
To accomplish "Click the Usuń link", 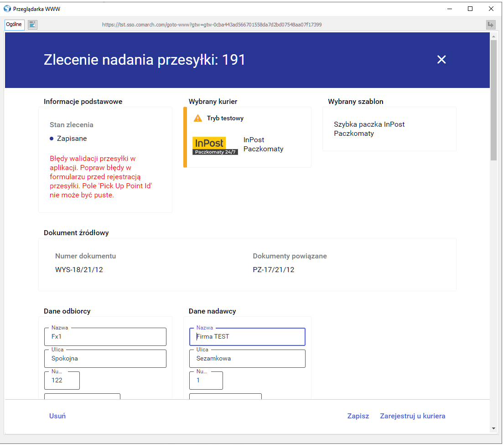I will tap(57, 416).
